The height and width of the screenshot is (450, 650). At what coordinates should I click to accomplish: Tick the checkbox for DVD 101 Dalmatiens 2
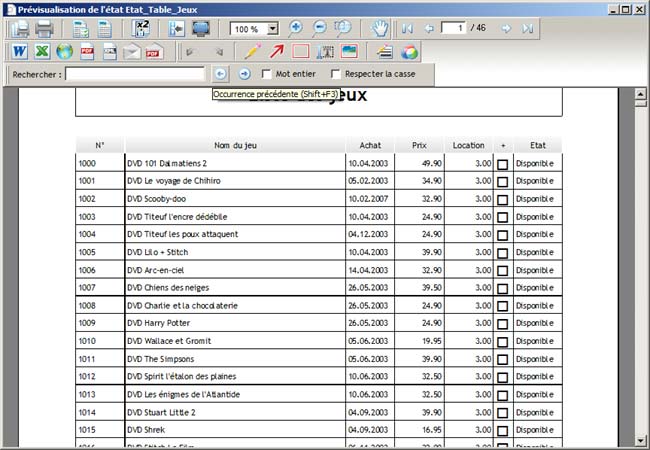[502, 165]
